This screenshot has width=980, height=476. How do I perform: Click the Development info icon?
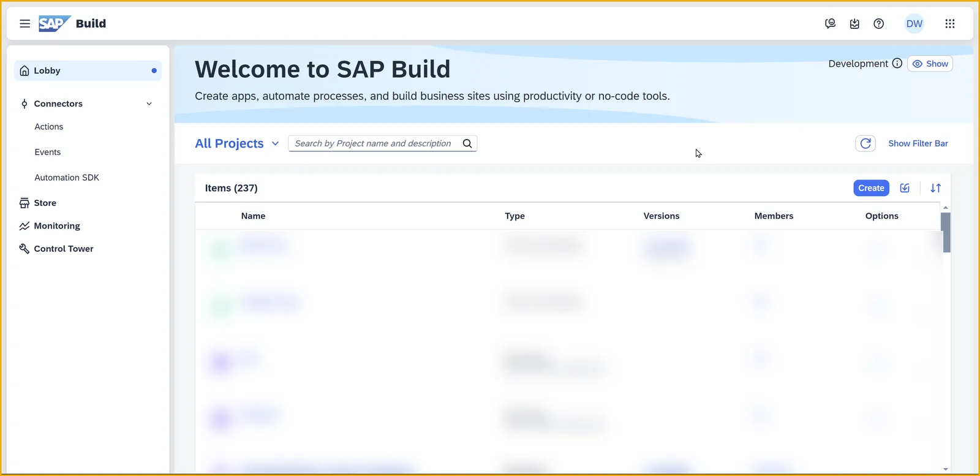tap(897, 63)
